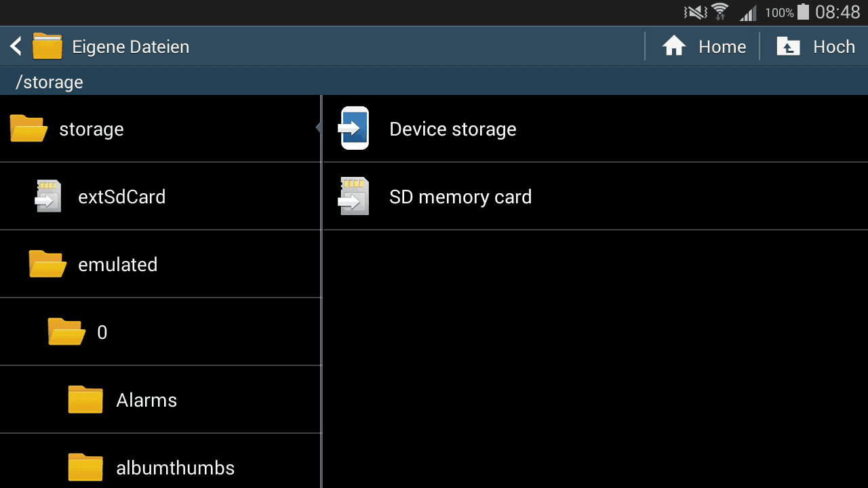Viewport: 868px width, 488px height.
Task: Tap the Wi-Fi status icon
Action: [x=719, y=12]
